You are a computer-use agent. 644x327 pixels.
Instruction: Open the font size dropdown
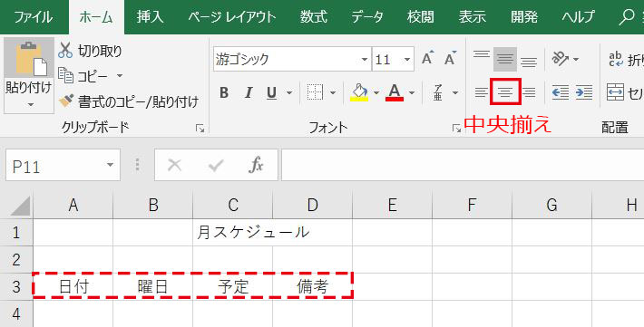(406, 60)
